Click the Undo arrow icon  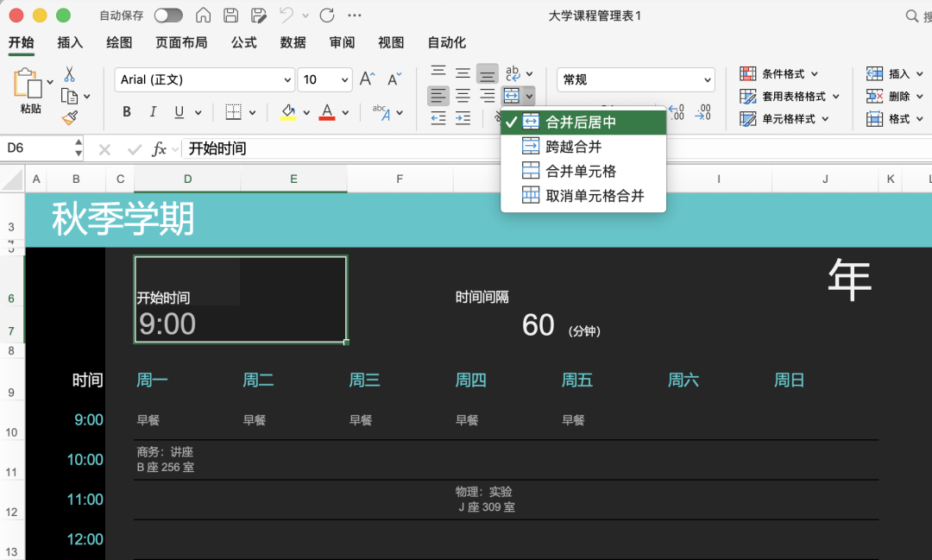[287, 15]
